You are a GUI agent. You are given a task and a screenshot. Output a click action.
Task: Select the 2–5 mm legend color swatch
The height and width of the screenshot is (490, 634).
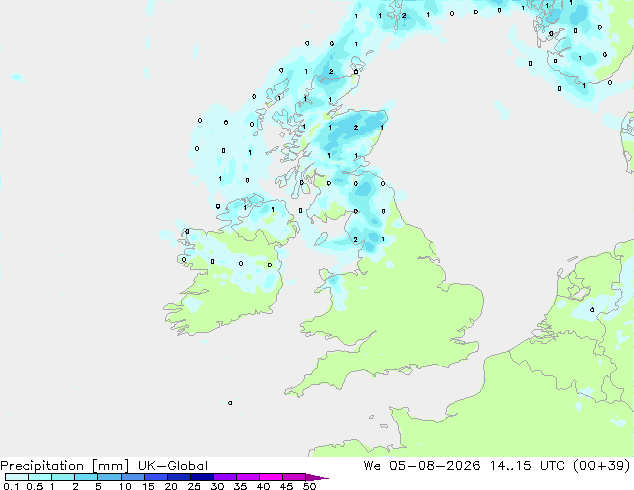tap(86, 477)
